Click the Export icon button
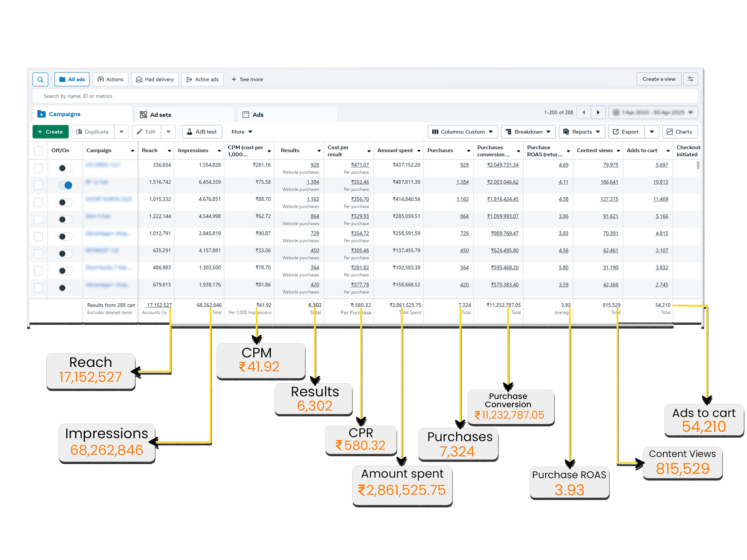Viewport: 747px width, 560px height. [x=626, y=132]
